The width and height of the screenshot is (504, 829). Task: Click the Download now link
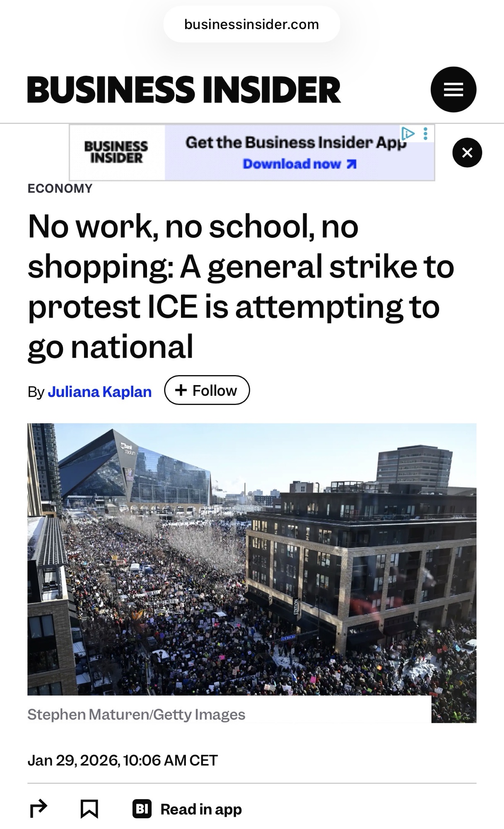[x=299, y=164]
